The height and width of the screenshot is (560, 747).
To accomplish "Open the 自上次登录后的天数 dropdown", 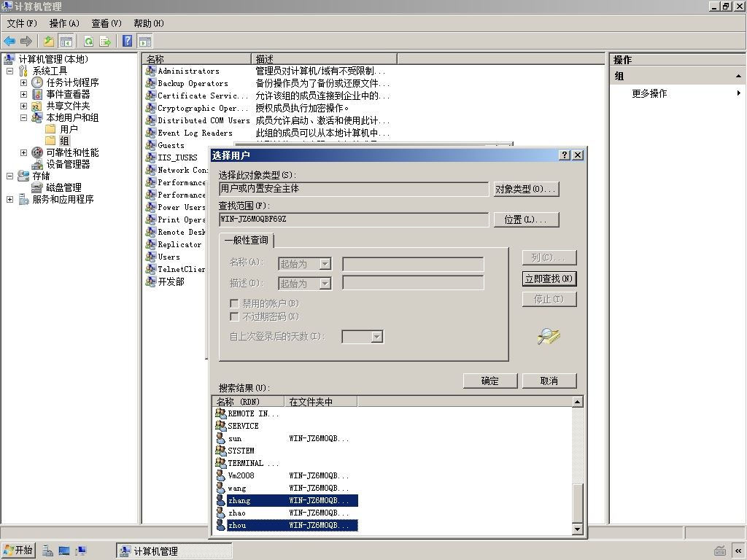I will tap(377, 337).
